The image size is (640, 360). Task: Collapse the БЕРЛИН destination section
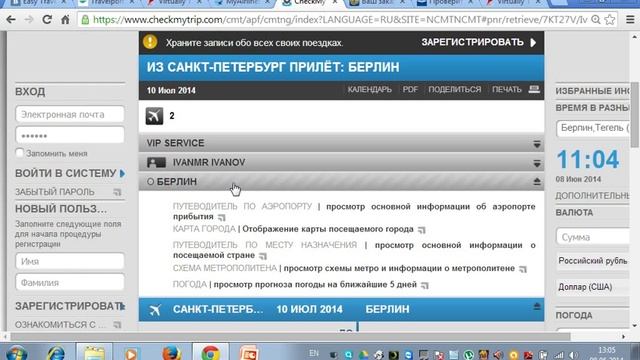[537, 182]
